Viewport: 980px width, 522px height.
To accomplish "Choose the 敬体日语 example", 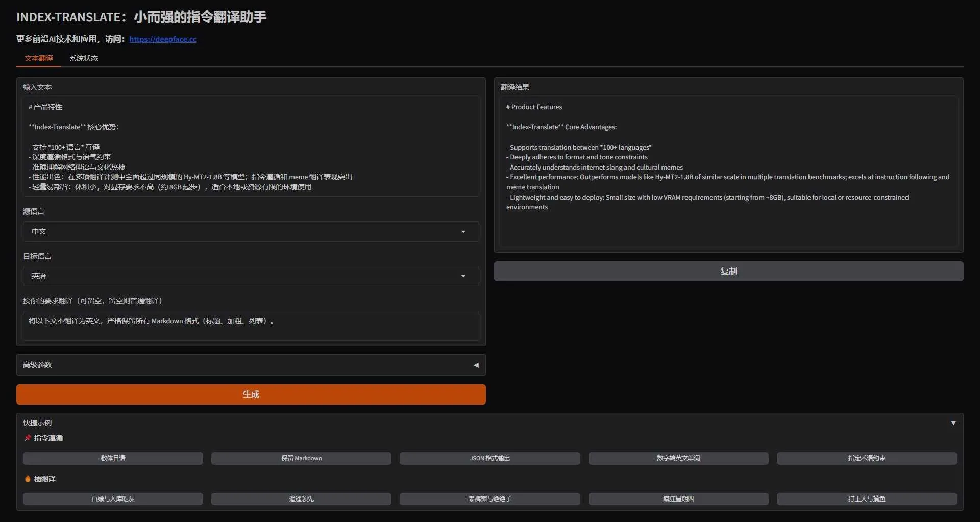I will coord(113,458).
